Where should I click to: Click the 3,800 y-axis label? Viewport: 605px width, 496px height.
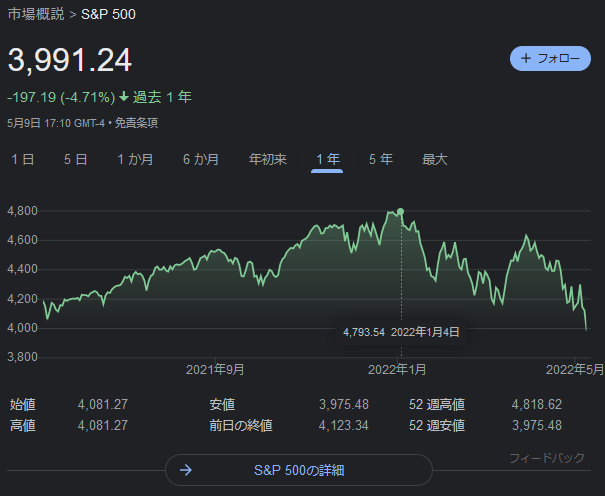[22, 357]
